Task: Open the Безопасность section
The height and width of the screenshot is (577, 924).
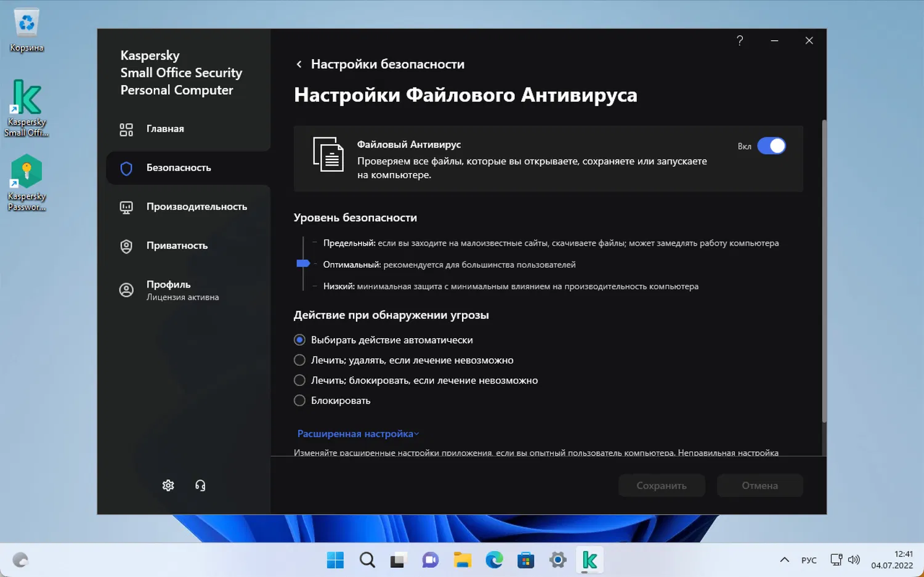Action: (188, 167)
